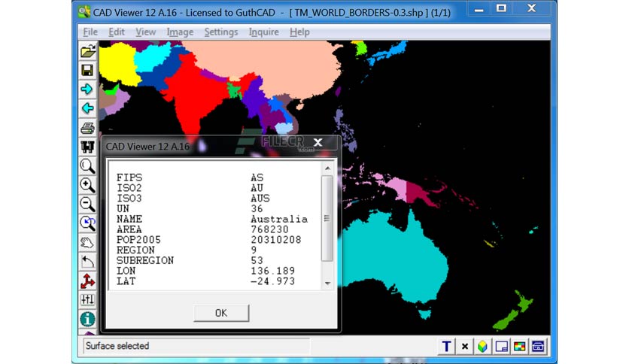Viewport: 629px width, 364px height.
Task: Open a file with the folder icon
Action: [88, 51]
